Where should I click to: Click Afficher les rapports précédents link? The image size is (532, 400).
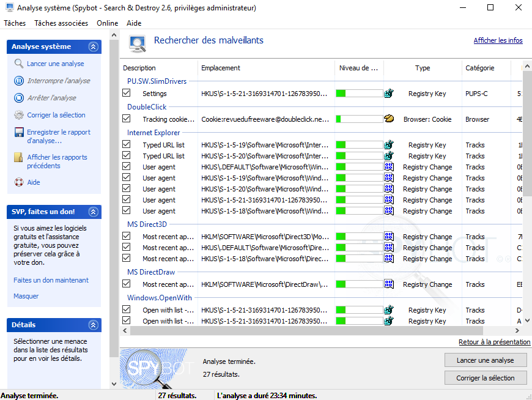(57, 161)
